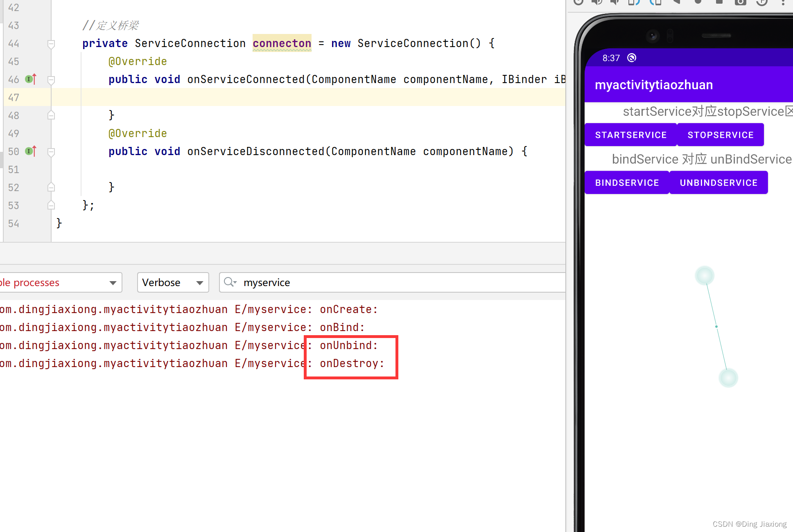Viewport: 793px width, 532px height.
Task: Click the implemented-method gutter icon on line 50
Action: point(31,151)
